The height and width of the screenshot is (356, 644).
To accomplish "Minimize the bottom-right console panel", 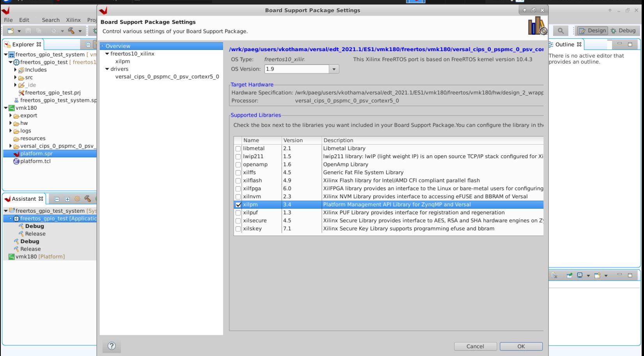I will 619,275.
